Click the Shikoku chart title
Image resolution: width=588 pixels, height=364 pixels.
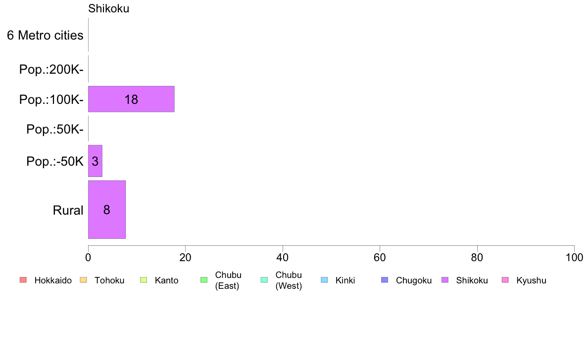[x=109, y=8]
